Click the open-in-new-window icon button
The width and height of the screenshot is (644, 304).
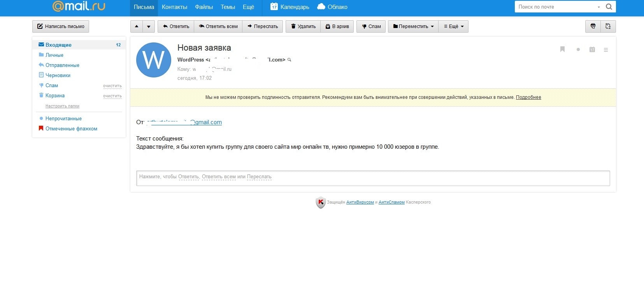point(608,26)
